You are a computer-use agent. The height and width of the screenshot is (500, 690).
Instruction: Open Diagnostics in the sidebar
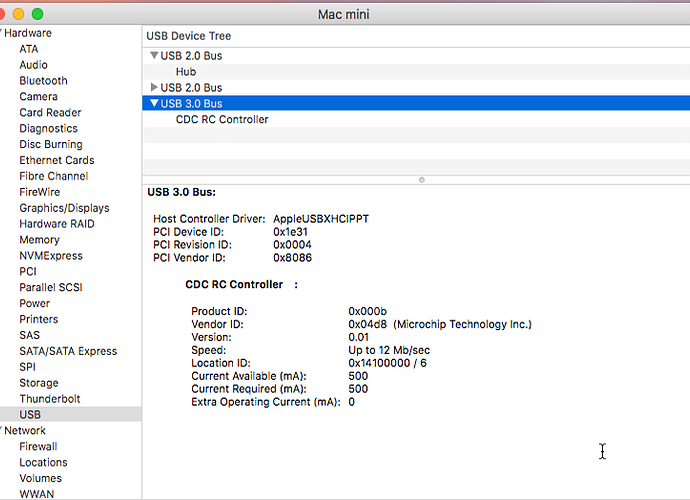(x=48, y=129)
